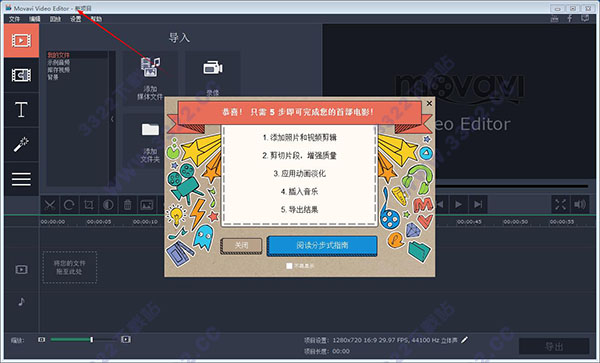This screenshot has height=363, width=600.
Task: Open the 编辑 menu
Action: click(x=34, y=19)
